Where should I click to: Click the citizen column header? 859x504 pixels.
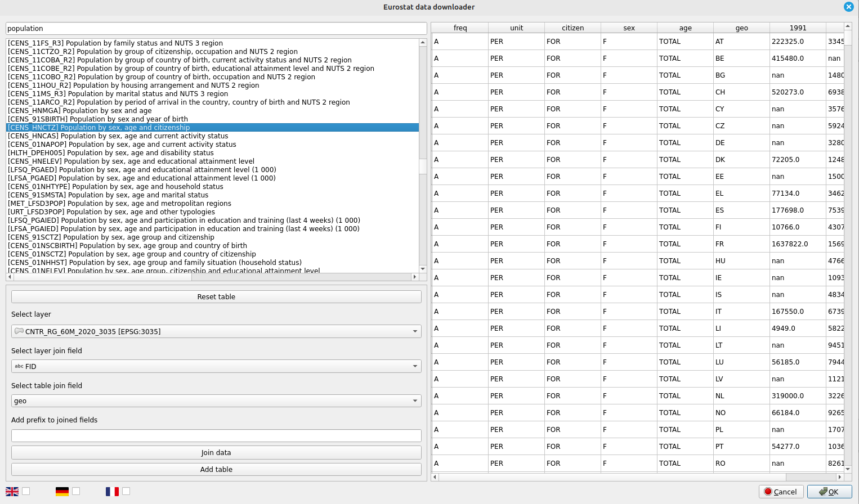pos(572,28)
